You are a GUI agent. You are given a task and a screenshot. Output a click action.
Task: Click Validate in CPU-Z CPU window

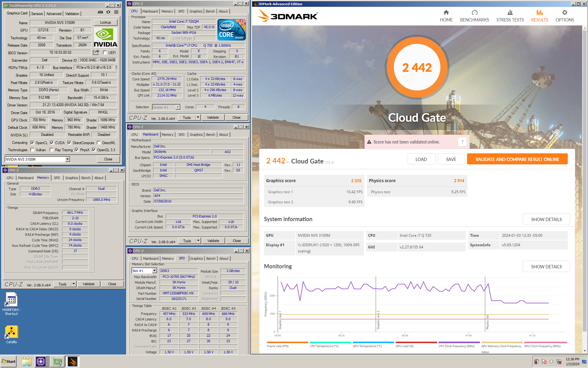(213, 117)
